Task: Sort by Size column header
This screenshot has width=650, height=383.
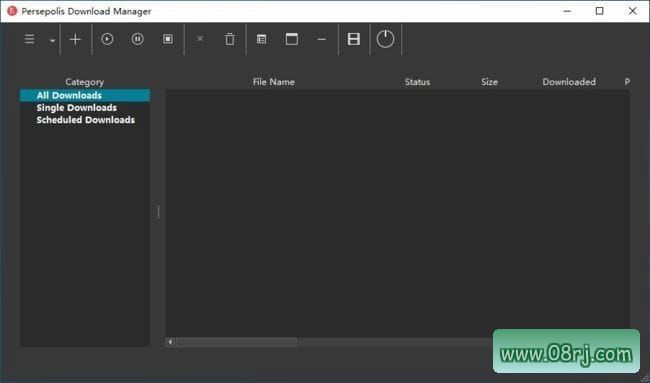Action: tap(490, 82)
